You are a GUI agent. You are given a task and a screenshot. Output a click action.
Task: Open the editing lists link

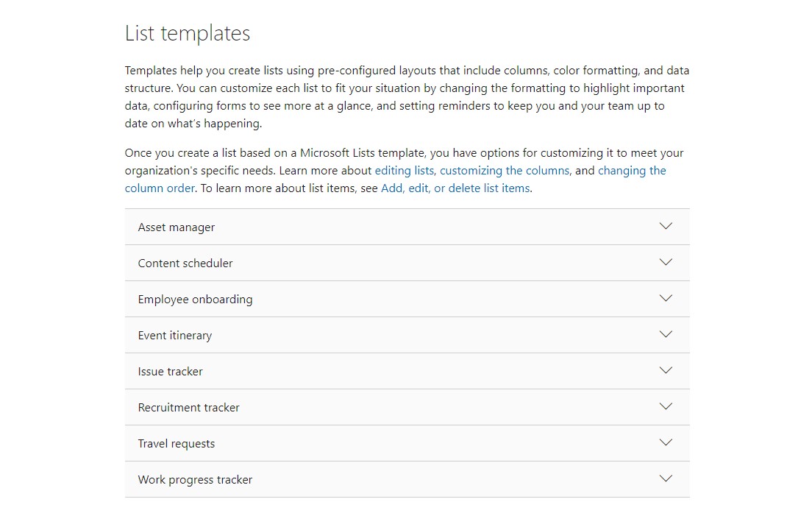[x=405, y=170]
